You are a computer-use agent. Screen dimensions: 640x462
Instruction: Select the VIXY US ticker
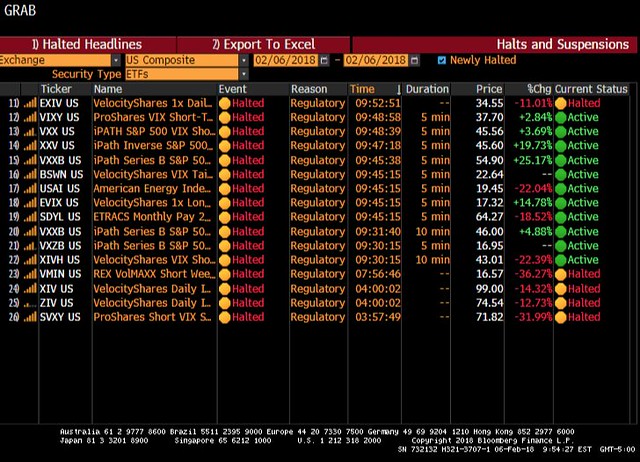(x=59, y=118)
